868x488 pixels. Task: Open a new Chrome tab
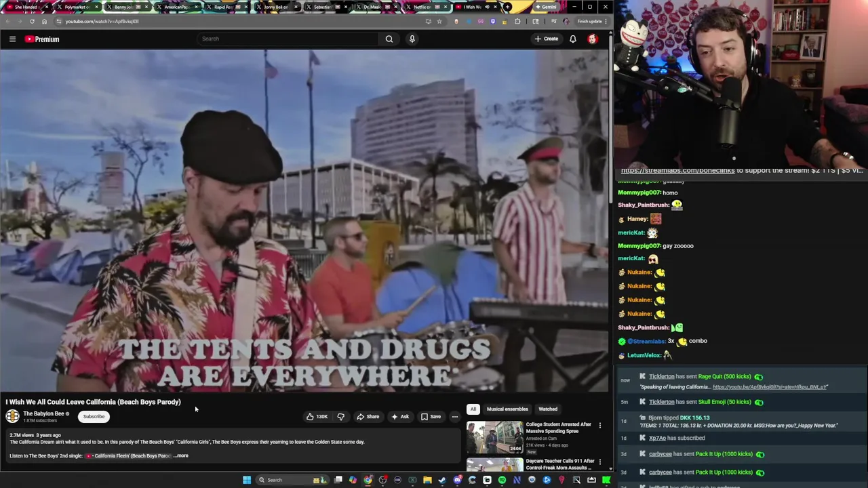[507, 7]
